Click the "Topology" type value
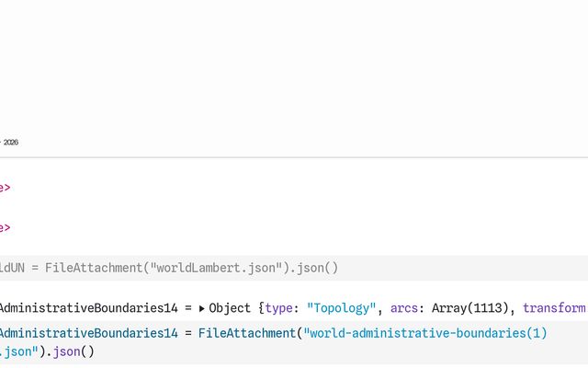 coord(342,308)
